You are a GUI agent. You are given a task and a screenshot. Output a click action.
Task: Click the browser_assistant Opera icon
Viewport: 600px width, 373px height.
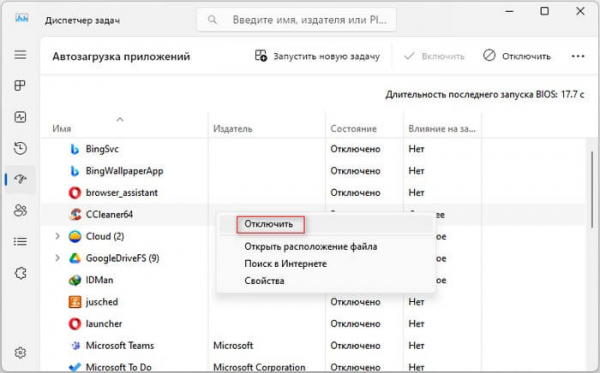75,193
